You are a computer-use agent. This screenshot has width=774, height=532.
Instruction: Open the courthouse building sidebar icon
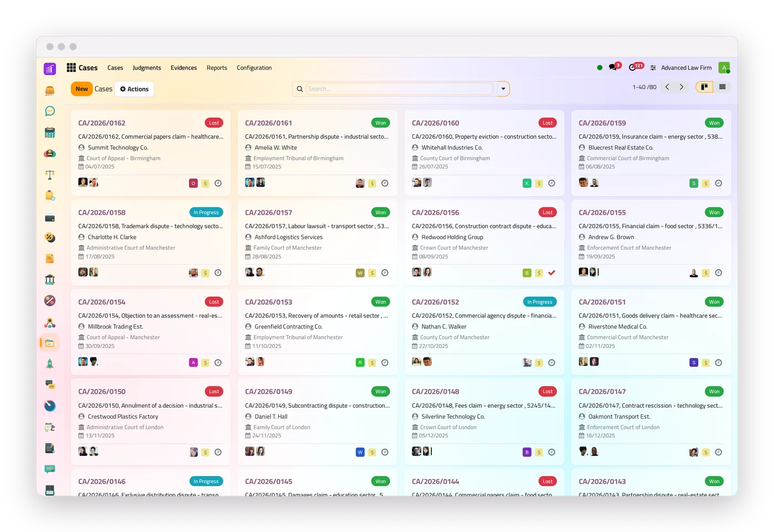coord(50,280)
